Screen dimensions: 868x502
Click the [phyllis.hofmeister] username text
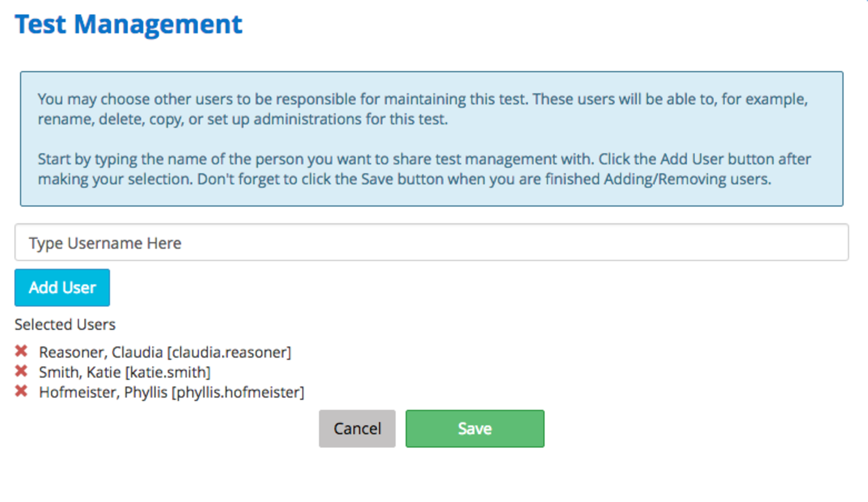[x=238, y=392]
